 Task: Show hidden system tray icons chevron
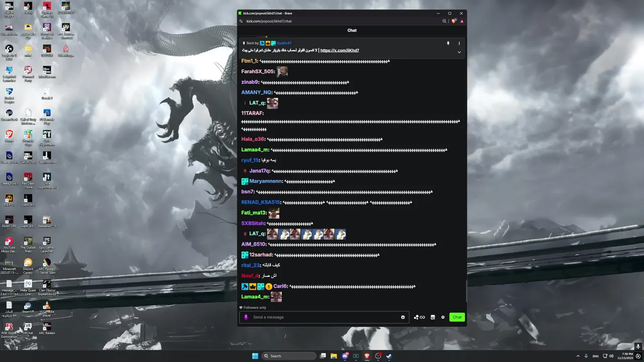tap(578, 356)
